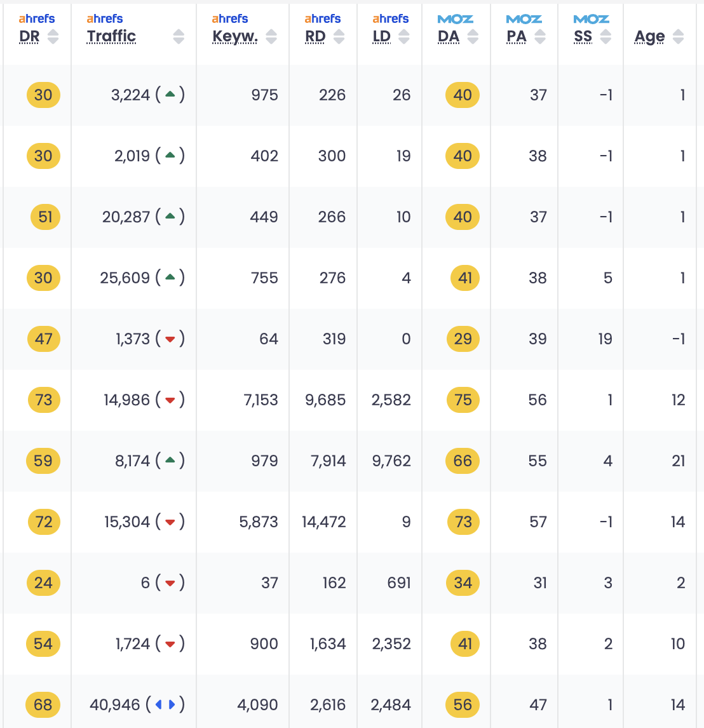Sort by Moz DA using its arrows
Screen dimensions: 704x728
click(473, 37)
